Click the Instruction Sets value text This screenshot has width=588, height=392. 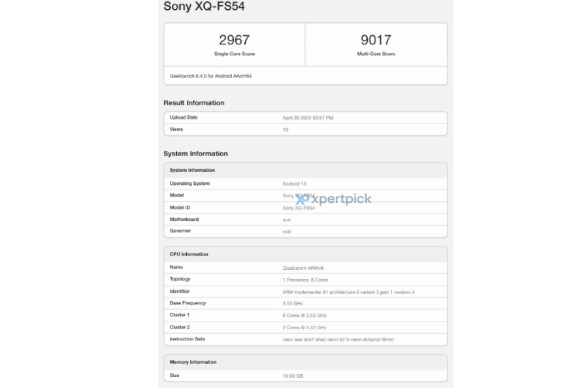pyautogui.click(x=338, y=340)
